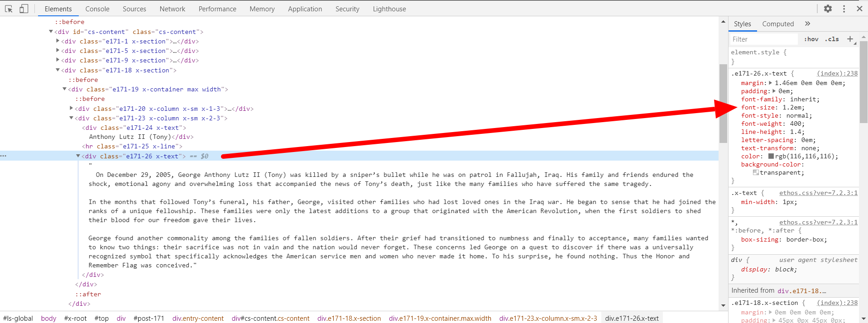Open the Security tab
This screenshot has height=323, width=868.
click(x=347, y=9)
